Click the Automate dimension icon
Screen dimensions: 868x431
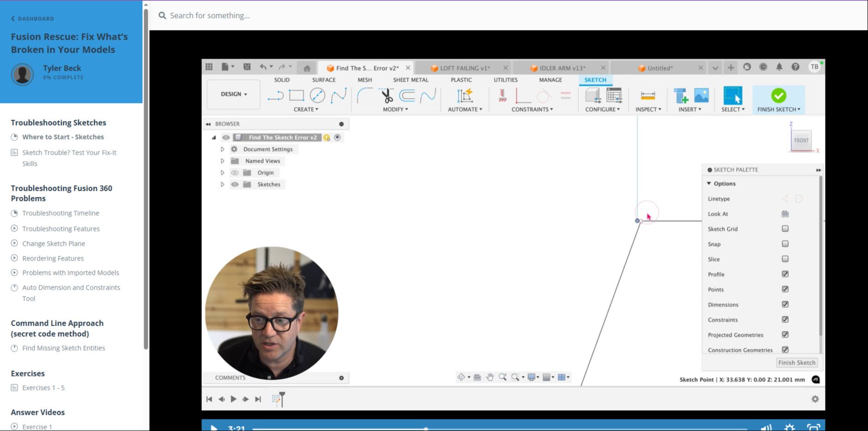click(465, 96)
